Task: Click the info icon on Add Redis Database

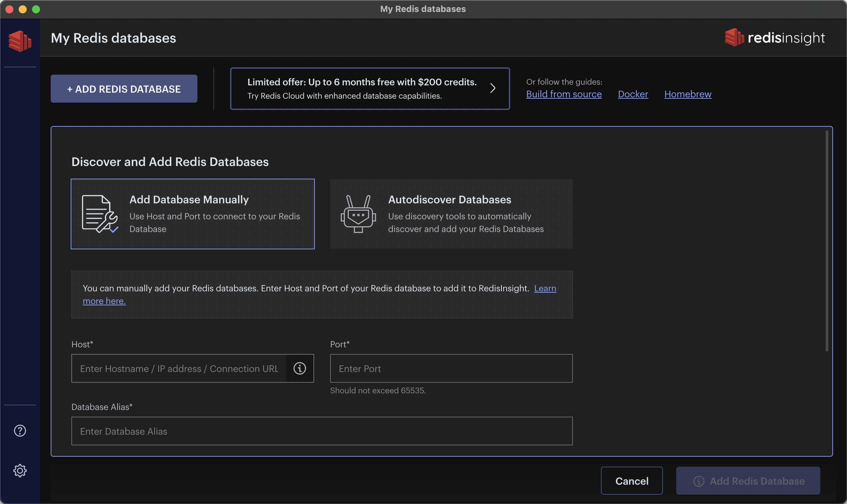Action: pos(699,481)
